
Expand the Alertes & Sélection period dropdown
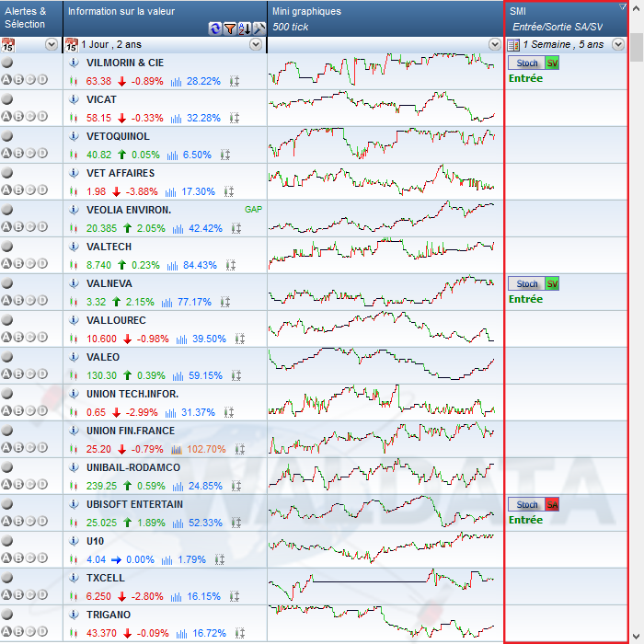tap(52, 44)
